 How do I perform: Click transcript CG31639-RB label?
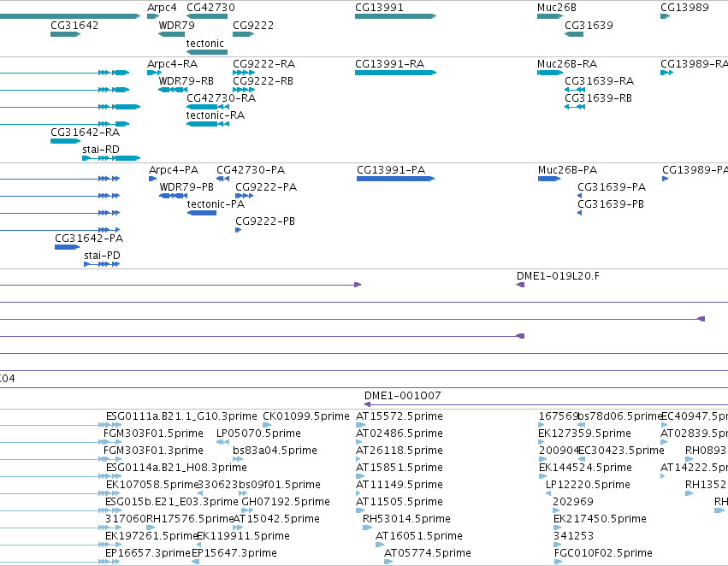(x=598, y=98)
